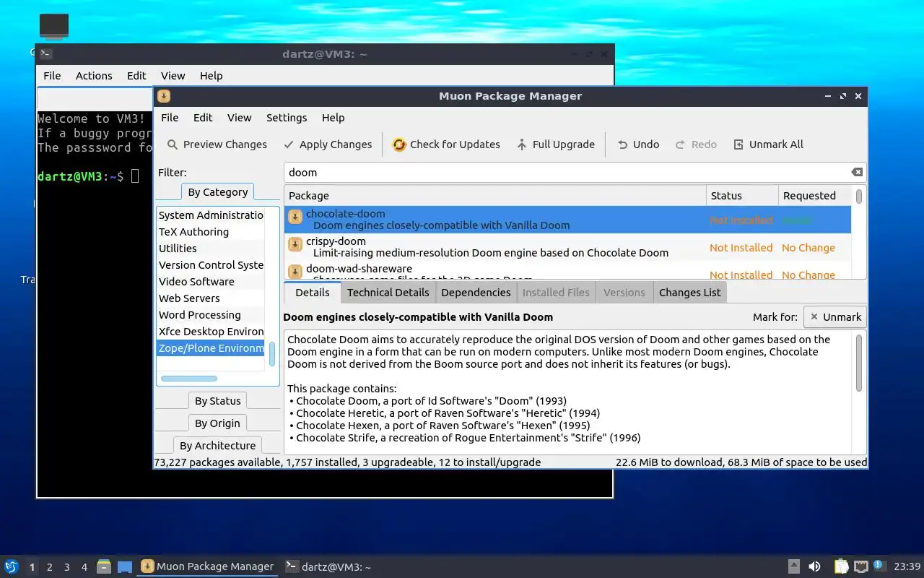Click the Unmark button

pos(834,317)
